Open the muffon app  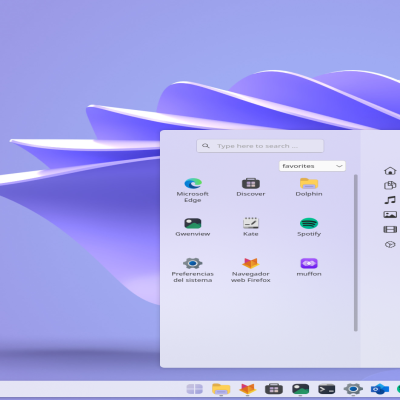point(309,267)
